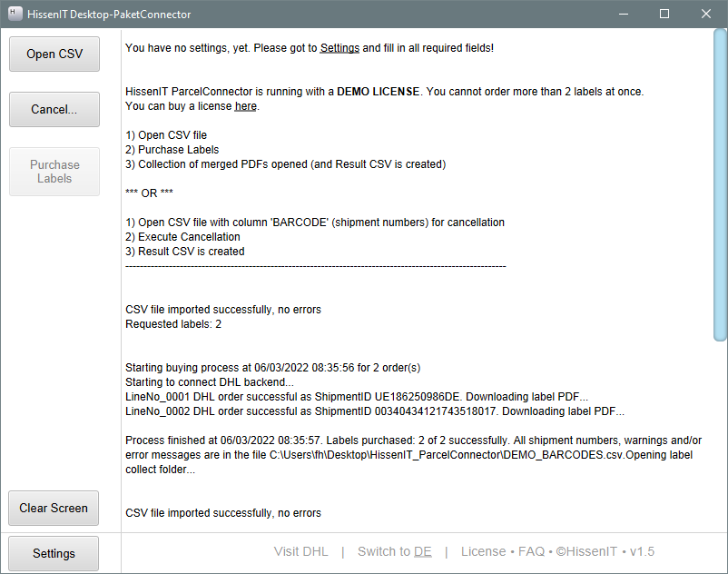This screenshot has height=574, width=728.
Task: Click 'Starting buying process' log line
Action: (x=273, y=368)
